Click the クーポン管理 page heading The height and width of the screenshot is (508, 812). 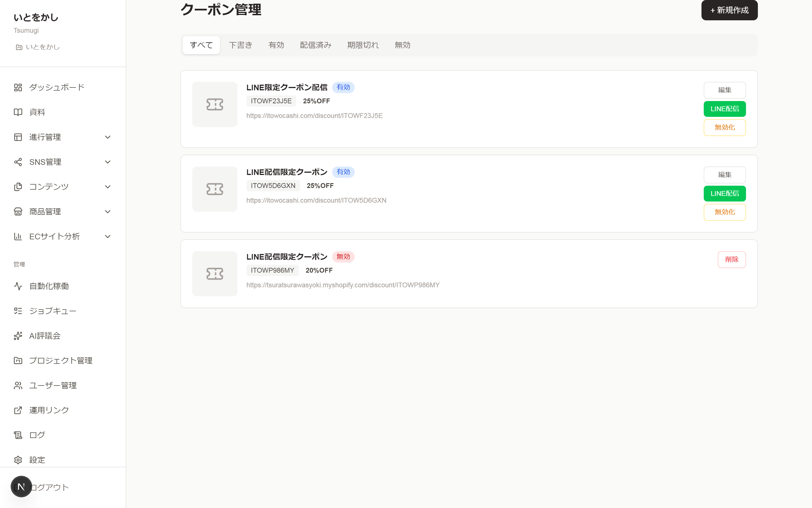tap(221, 9)
